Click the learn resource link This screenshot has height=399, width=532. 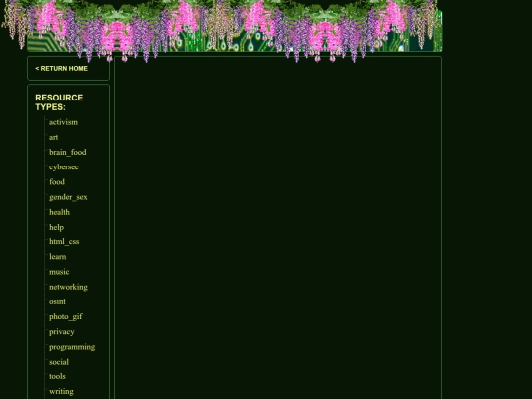(58, 257)
